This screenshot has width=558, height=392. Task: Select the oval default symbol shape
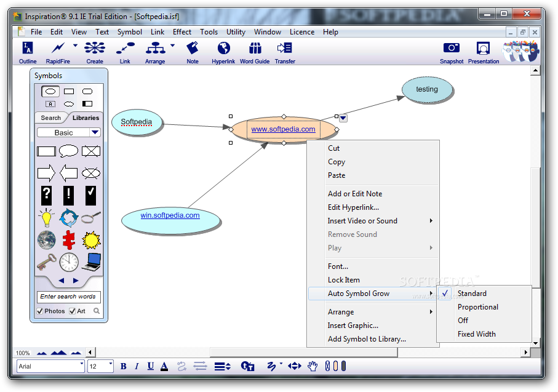50,92
